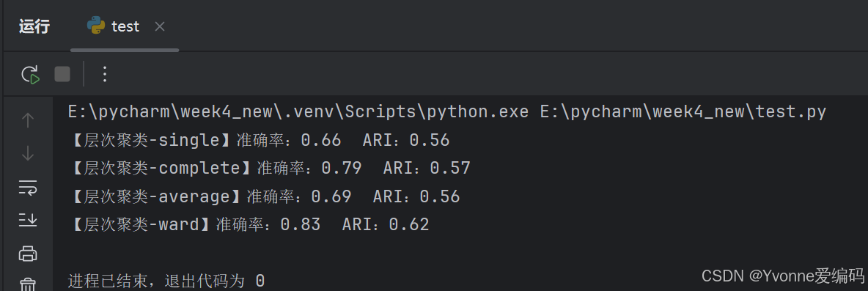Click the 层次聚类-single result line
The width and height of the screenshot is (868, 291).
click(259, 141)
